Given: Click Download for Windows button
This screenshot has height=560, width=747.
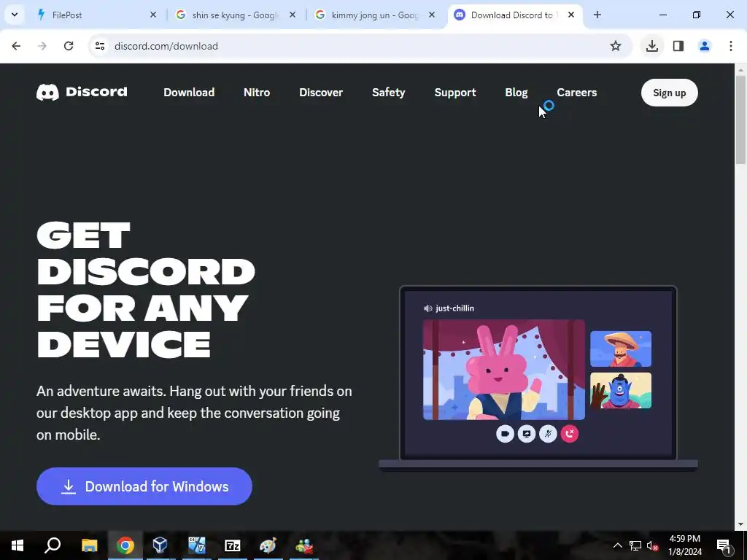Looking at the screenshot, I should coord(144,486).
